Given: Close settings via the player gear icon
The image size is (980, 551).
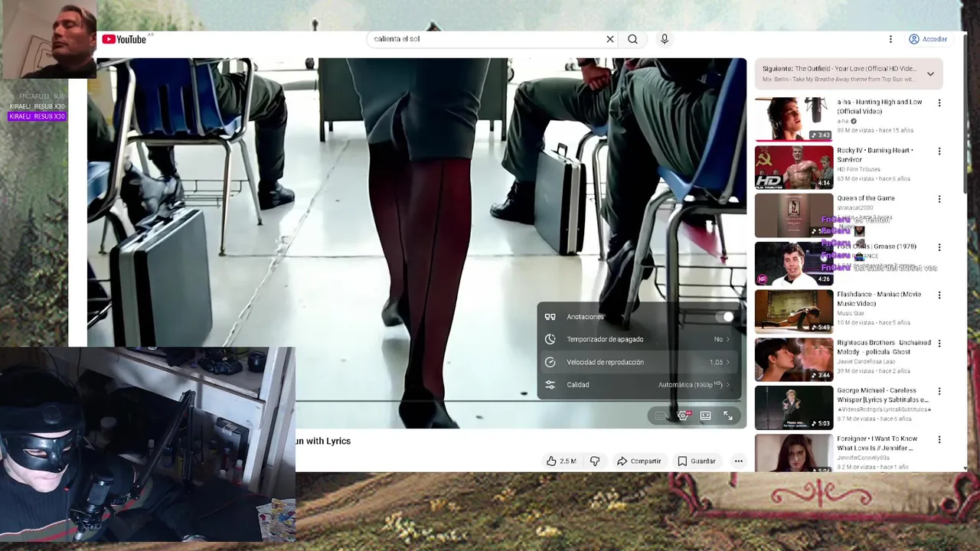Looking at the screenshot, I should point(683,416).
